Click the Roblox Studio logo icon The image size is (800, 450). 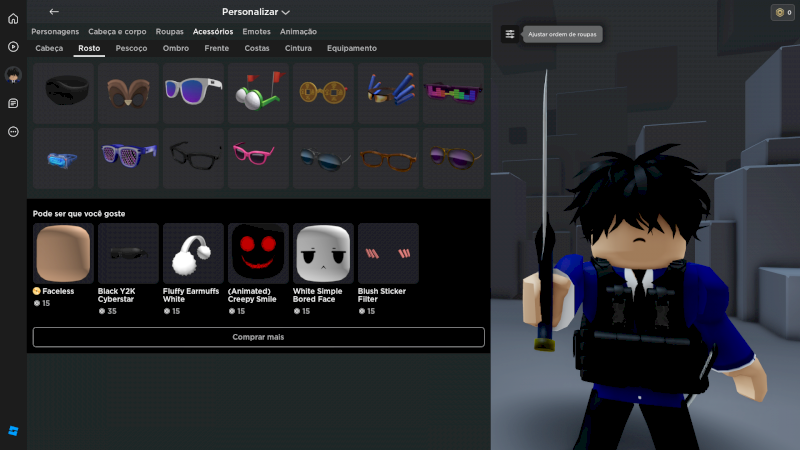(x=13, y=431)
